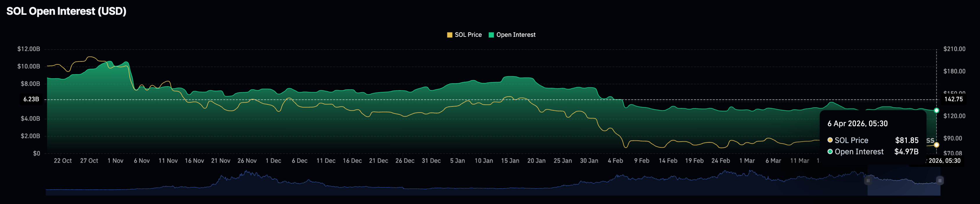Click the 6.23B crosshair label on left axis
Image resolution: width=980 pixels, height=204 pixels.
click(31, 99)
